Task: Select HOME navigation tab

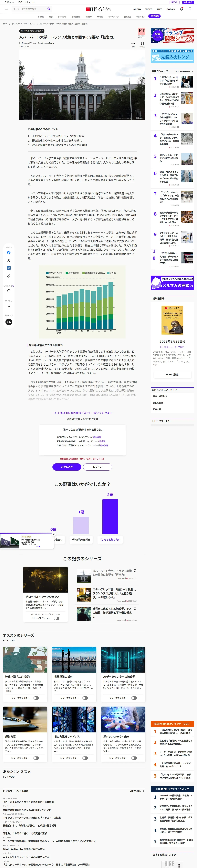Action: coord(41,16)
